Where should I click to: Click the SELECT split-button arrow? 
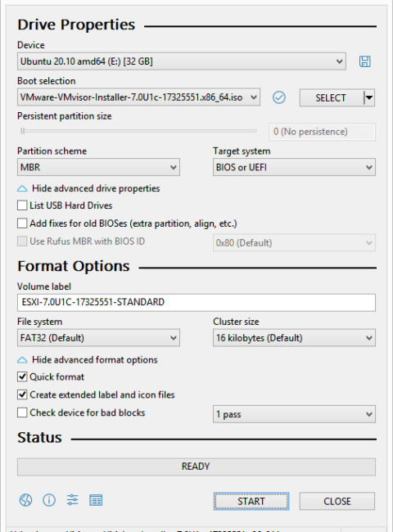(x=369, y=98)
